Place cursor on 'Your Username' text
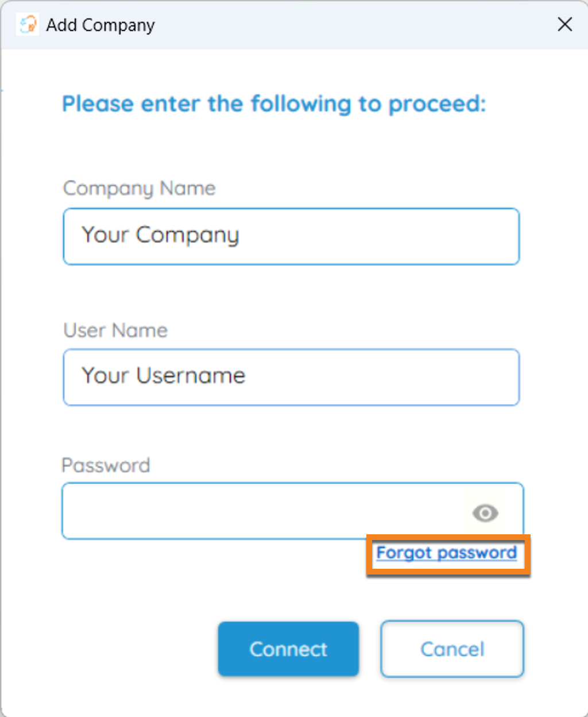Viewport: 588px width, 717px height. point(164,376)
